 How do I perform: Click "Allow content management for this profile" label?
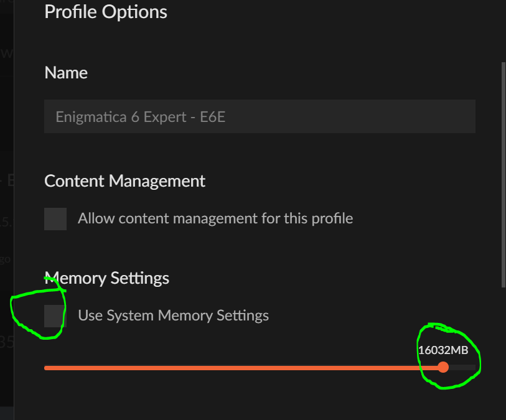point(215,218)
